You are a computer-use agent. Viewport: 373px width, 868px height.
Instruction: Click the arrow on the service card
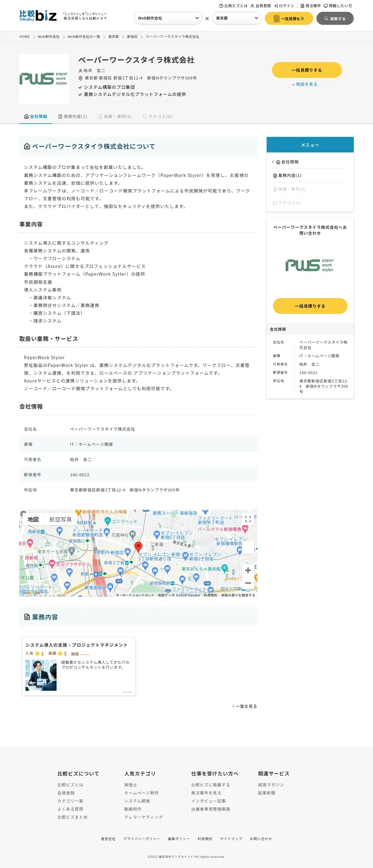[x=127, y=691]
